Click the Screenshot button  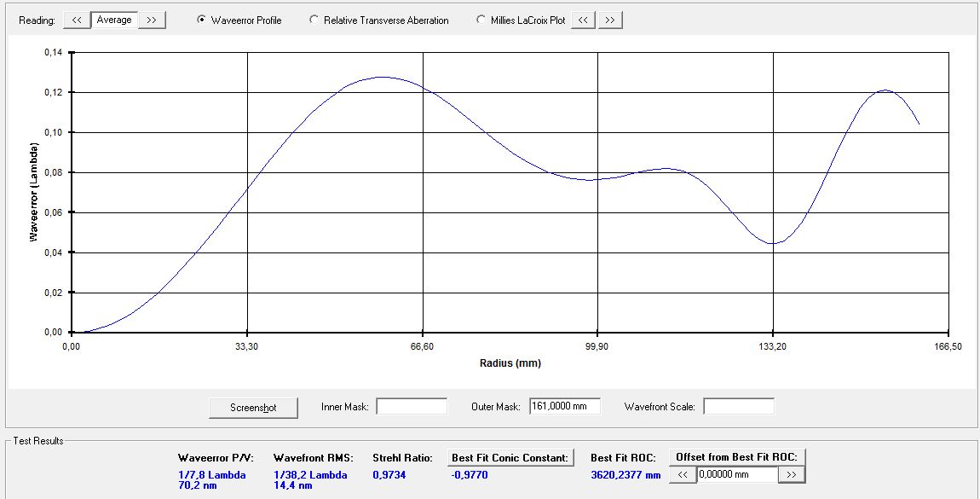[253, 408]
